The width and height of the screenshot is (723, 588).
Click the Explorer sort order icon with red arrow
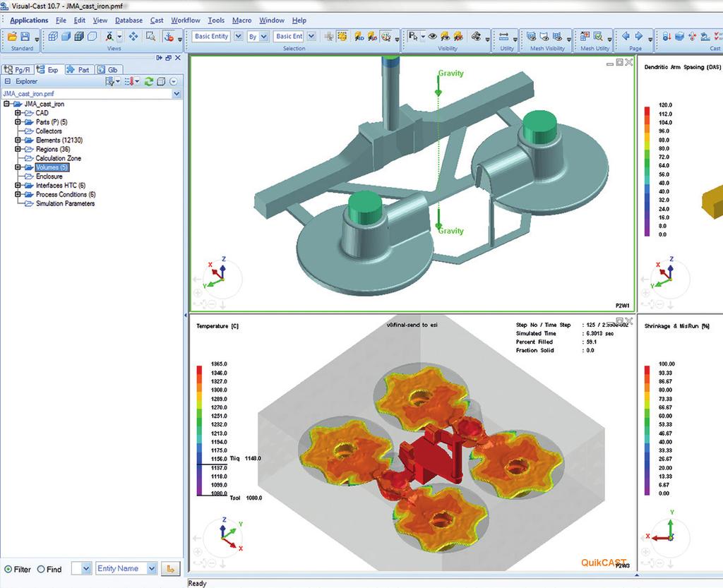130,82
